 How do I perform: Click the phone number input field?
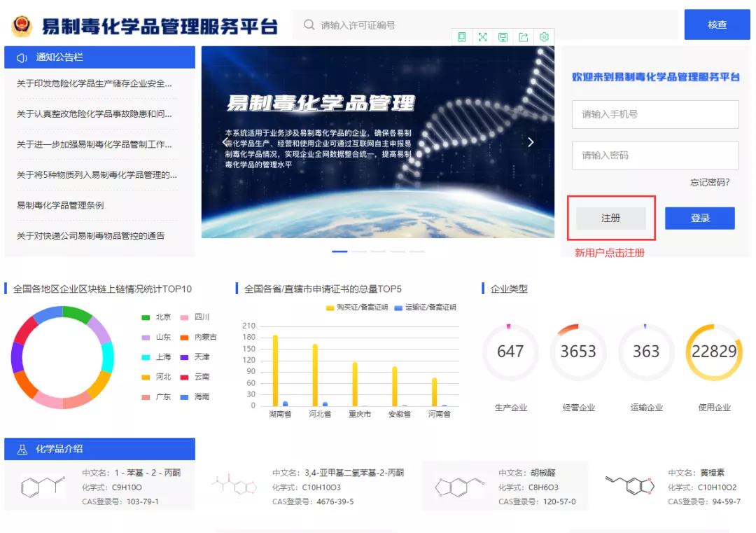(x=655, y=114)
